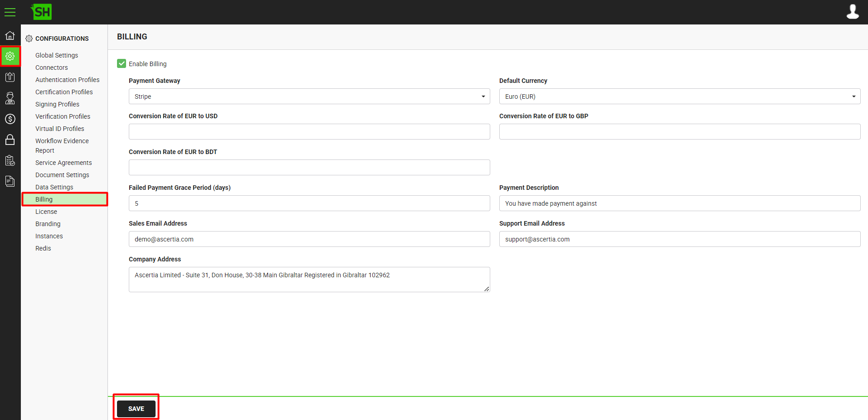The width and height of the screenshot is (868, 420).
Task: Open the License page
Action: (x=46, y=212)
